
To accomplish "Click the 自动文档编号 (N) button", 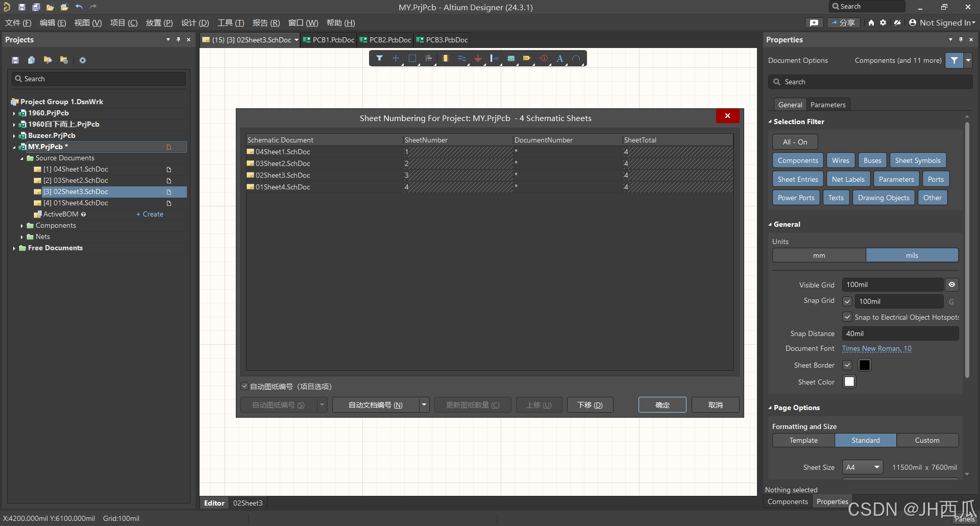I will pos(376,405).
